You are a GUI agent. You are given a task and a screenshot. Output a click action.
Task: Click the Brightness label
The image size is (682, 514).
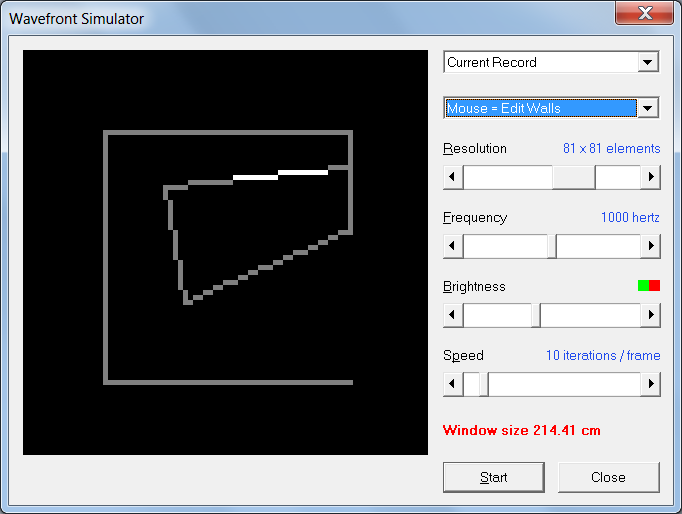click(474, 287)
